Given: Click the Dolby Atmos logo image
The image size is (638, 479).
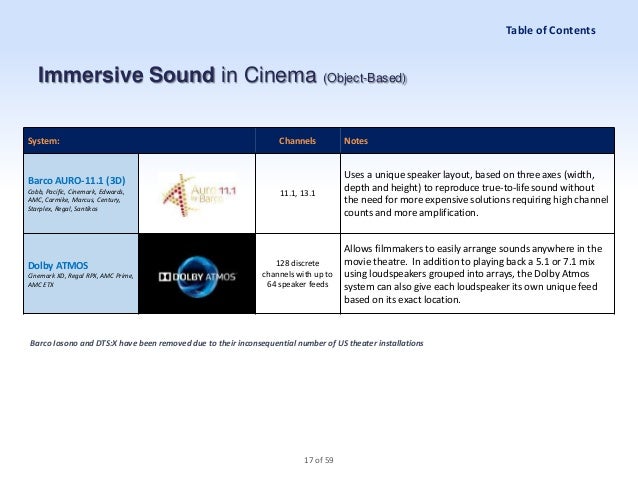Looking at the screenshot, I should coord(197,274).
